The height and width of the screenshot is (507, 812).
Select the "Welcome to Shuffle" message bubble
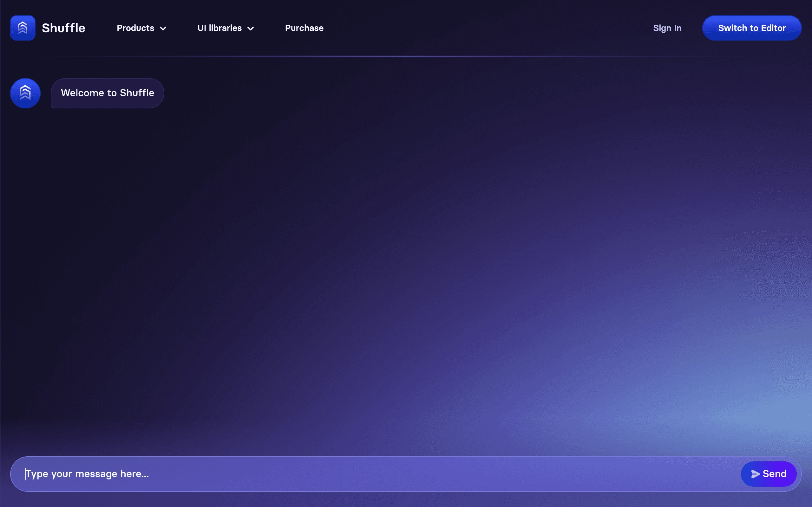[108, 93]
